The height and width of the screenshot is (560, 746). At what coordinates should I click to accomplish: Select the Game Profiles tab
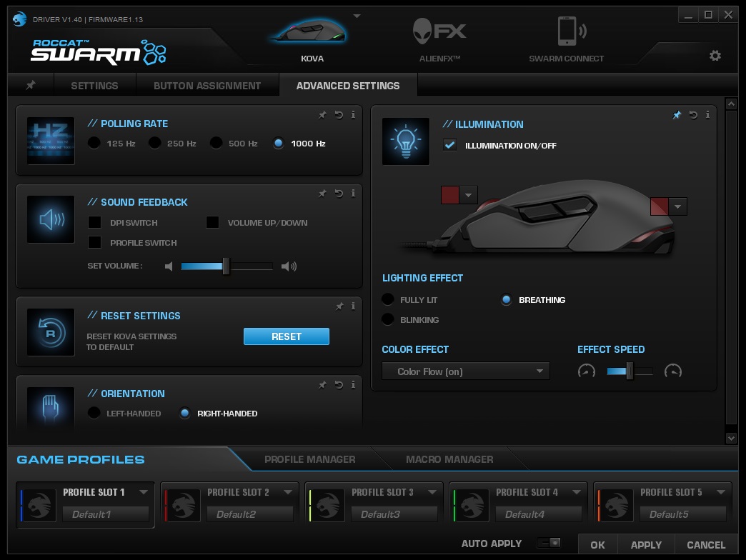(81, 460)
